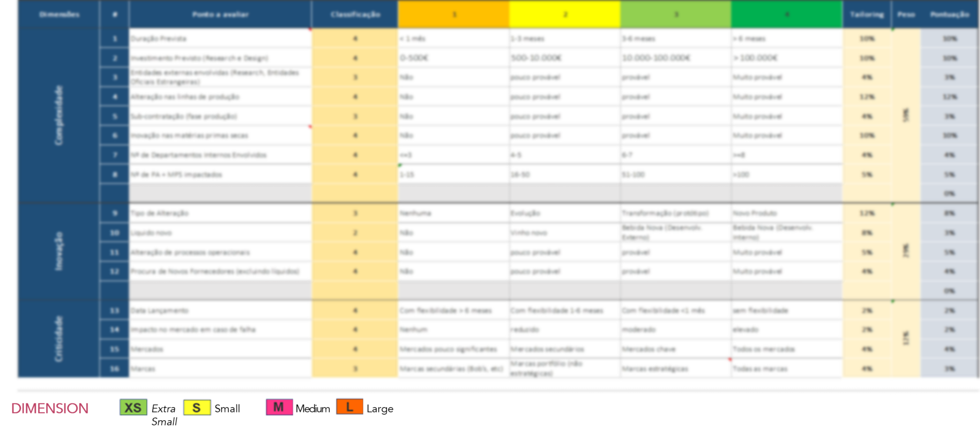Image resolution: width=980 pixels, height=435 pixels.
Task: Click the red comment marker on row 6
Action: (x=309, y=127)
